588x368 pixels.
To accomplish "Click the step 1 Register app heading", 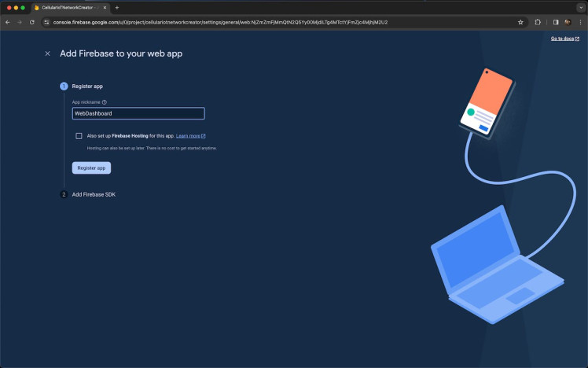I will click(87, 86).
